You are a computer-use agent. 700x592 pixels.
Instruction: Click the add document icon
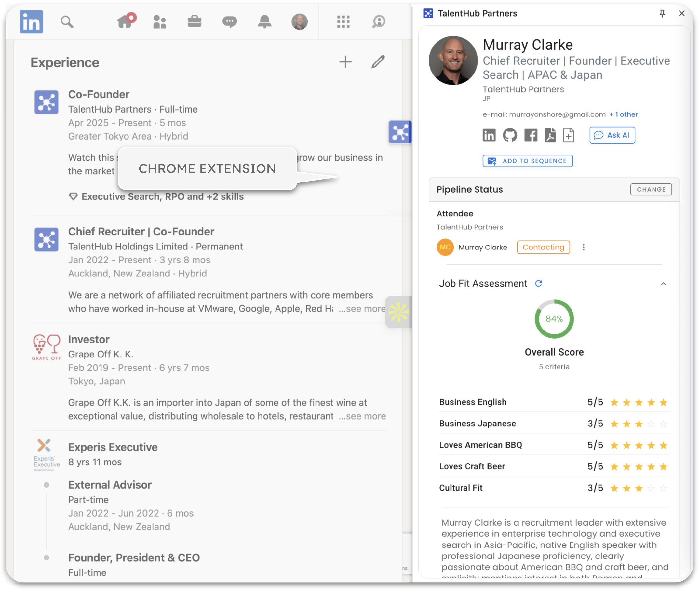569,135
